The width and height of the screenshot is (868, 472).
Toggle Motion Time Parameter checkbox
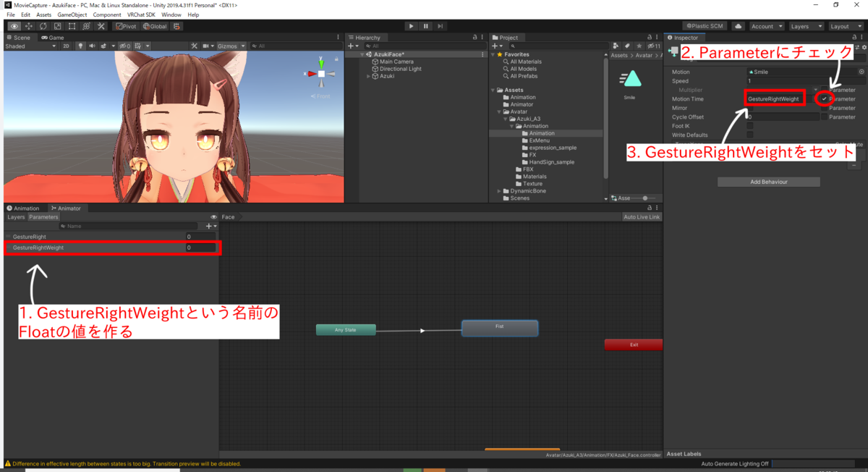824,98
